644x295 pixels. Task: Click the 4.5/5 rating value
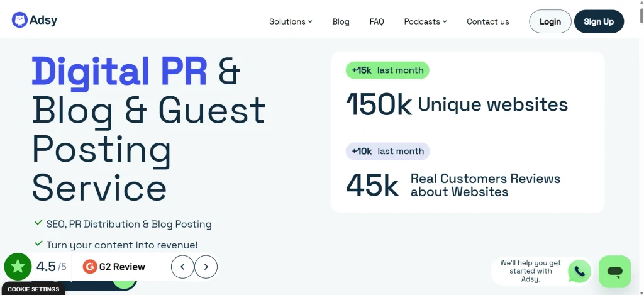tap(52, 267)
